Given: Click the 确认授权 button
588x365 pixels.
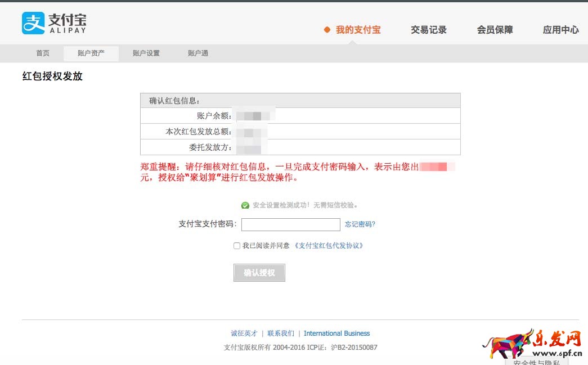Looking at the screenshot, I should 259,273.
